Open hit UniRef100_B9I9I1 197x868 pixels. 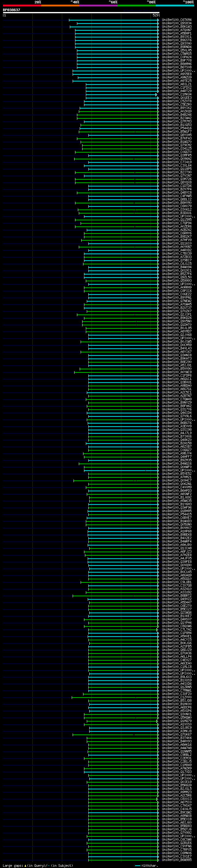click(x=177, y=37)
